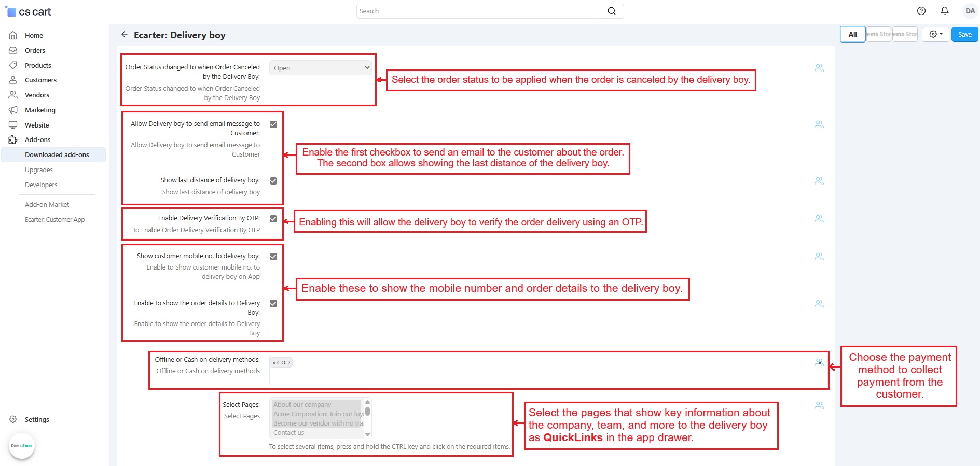Click the help question mark icon
Screen dimensions: 980x466
coord(921,11)
